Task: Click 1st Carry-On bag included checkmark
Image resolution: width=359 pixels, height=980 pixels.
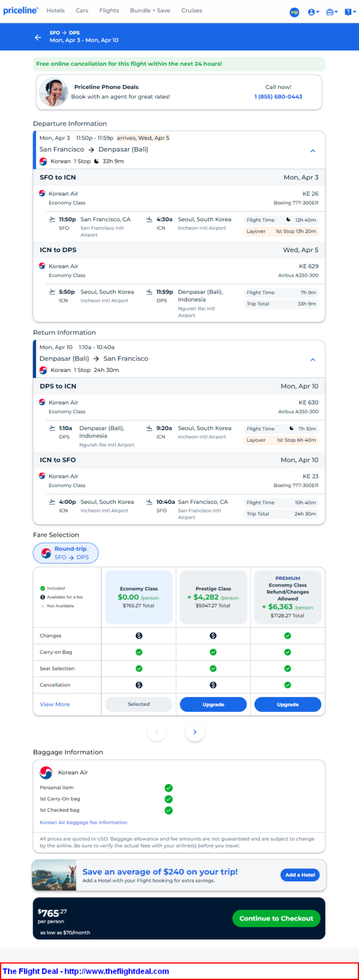Action: click(x=169, y=799)
